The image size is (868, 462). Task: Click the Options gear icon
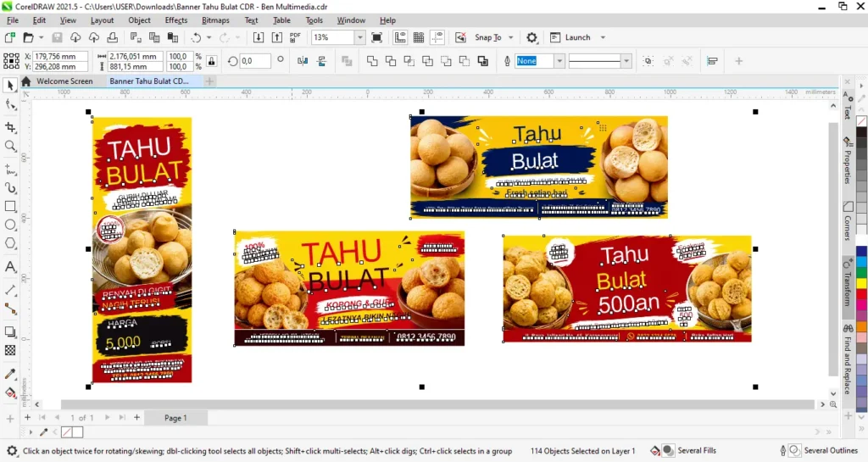[x=531, y=37]
